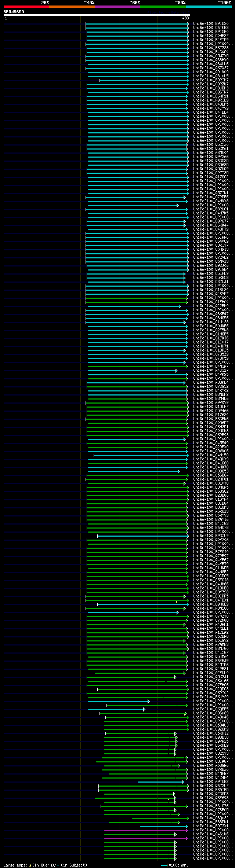
Task: Select UniRef100_Q84LL6 hit
Action: click(211, 64)
